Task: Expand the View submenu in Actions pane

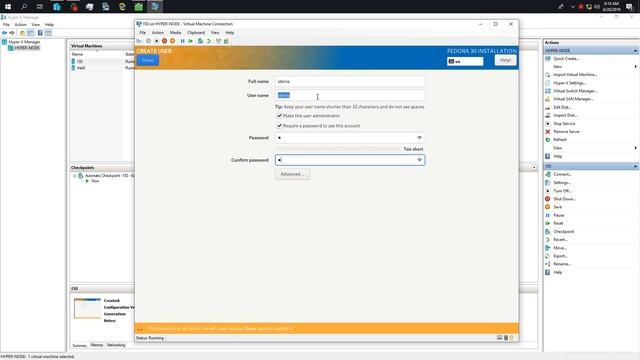Action: [635, 148]
